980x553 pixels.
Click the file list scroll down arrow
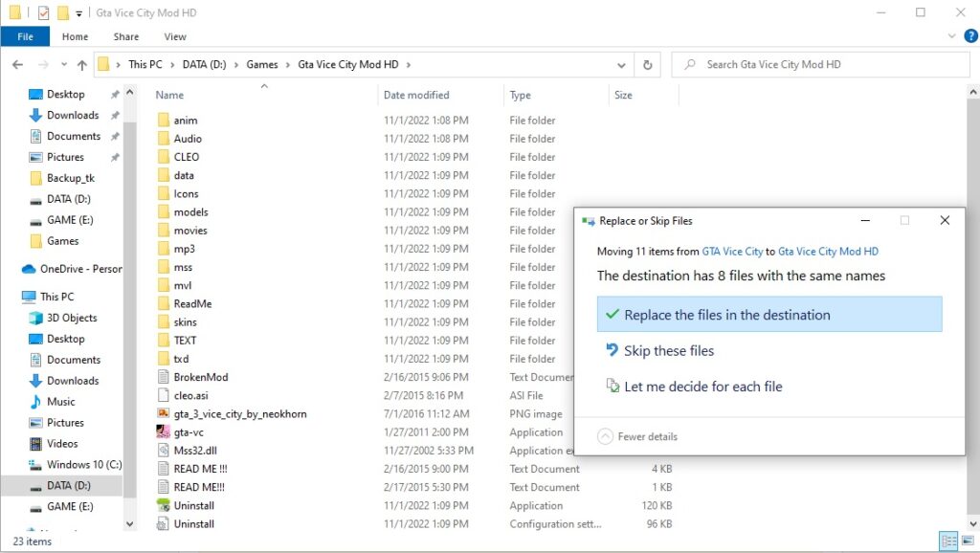pos(973,524)
